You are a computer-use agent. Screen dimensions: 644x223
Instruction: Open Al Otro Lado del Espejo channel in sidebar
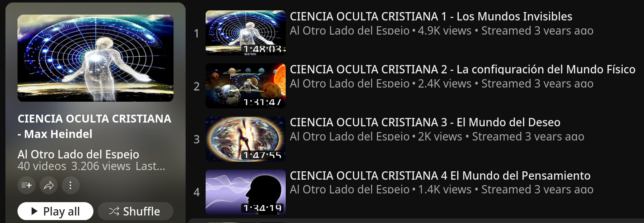click(x=78, y=154)
